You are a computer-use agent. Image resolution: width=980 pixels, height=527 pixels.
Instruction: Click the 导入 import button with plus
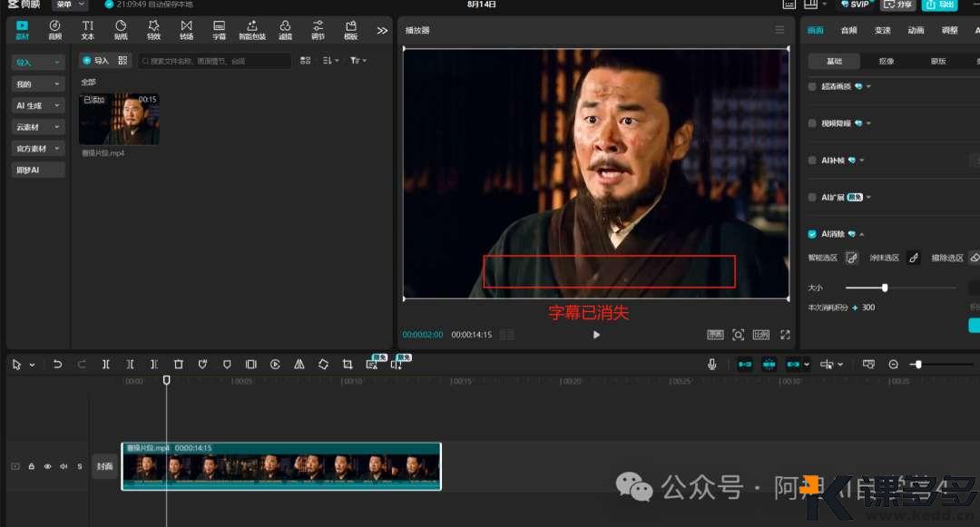[95, 61]
